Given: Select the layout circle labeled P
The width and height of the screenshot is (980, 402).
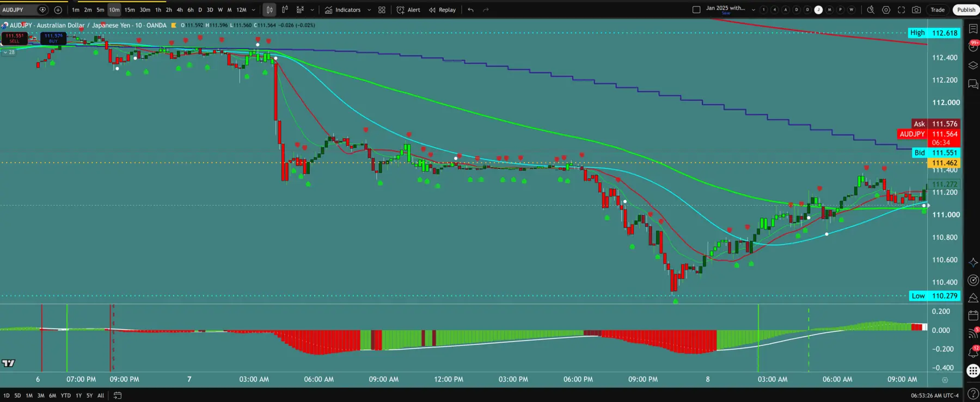Looking at the screenshot, I should pyautogui.click(x=841, y=10).
